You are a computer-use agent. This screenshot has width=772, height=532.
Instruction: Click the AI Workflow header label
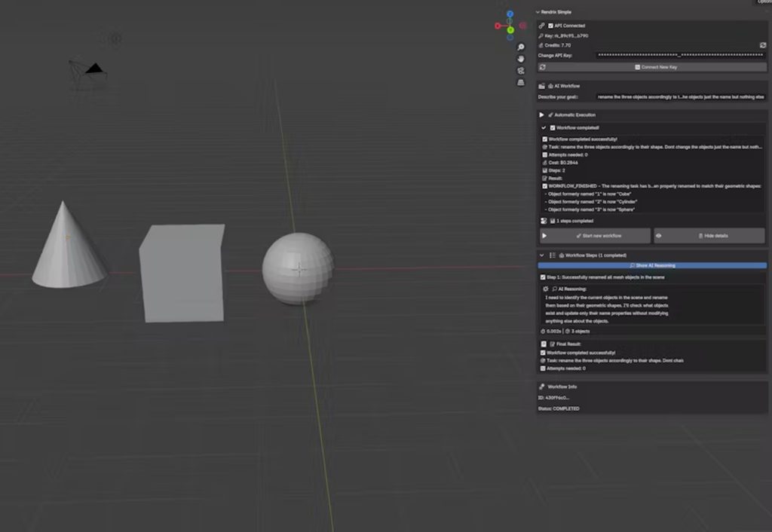[x=567, y=86]
